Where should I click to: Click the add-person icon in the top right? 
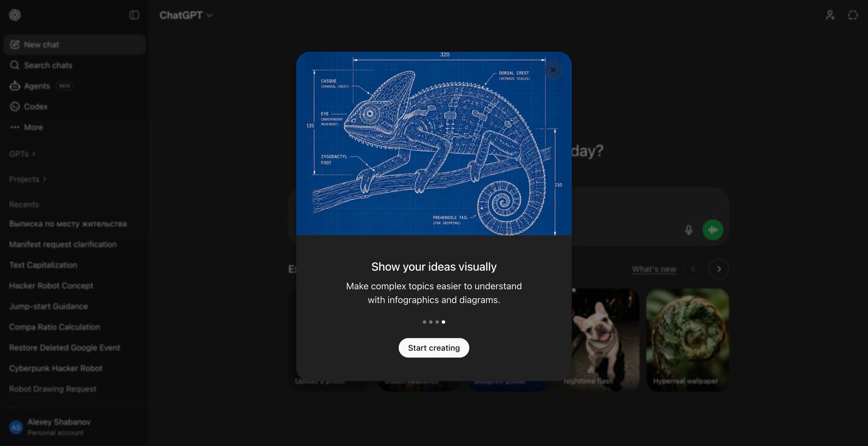tap(830, 15)
